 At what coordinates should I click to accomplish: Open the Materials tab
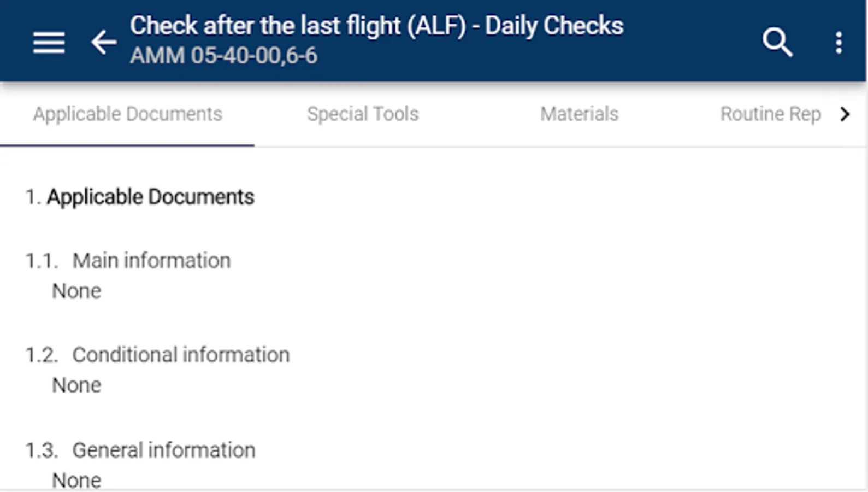pyautogui.click(x=579, y=114)
